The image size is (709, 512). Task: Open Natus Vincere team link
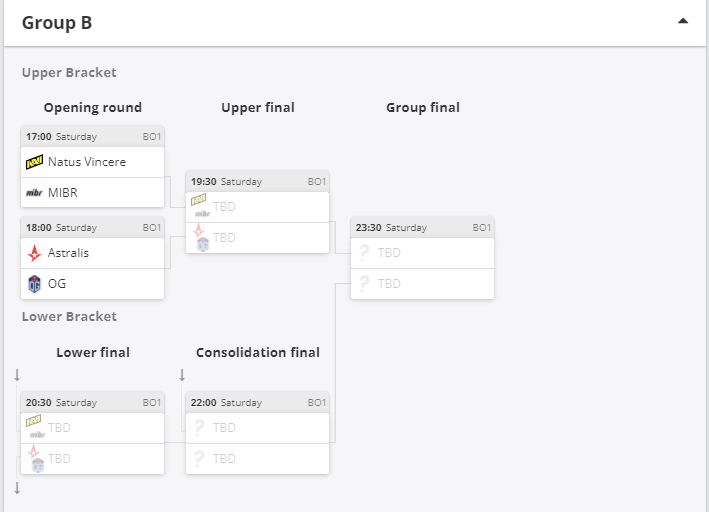pyautogui.click(x=87, y=162)
